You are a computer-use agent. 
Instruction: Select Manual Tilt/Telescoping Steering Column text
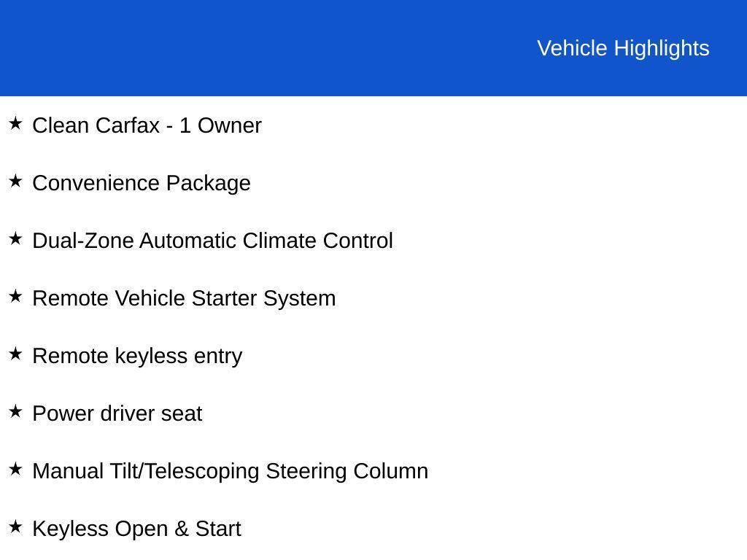[230, 472]
